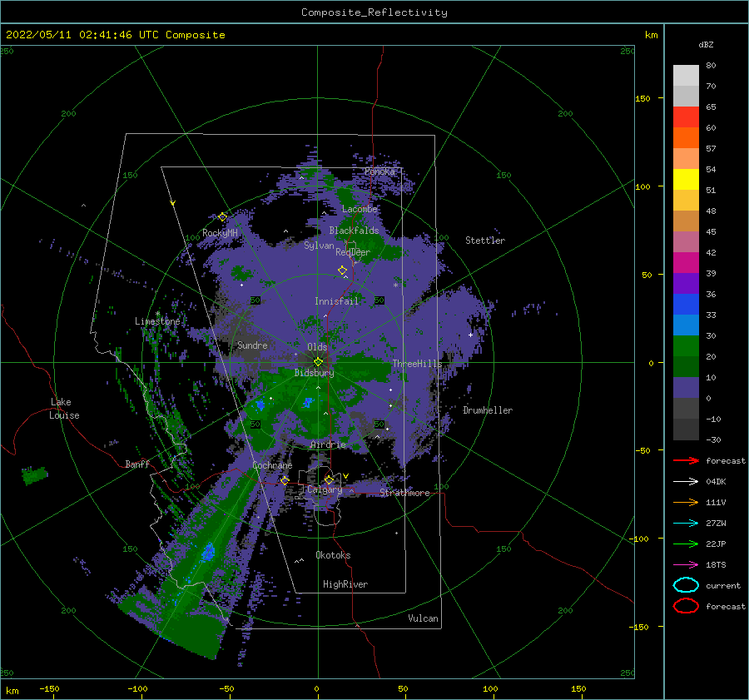Click the isolated green echo south of Lake Louise

point(35,475)
